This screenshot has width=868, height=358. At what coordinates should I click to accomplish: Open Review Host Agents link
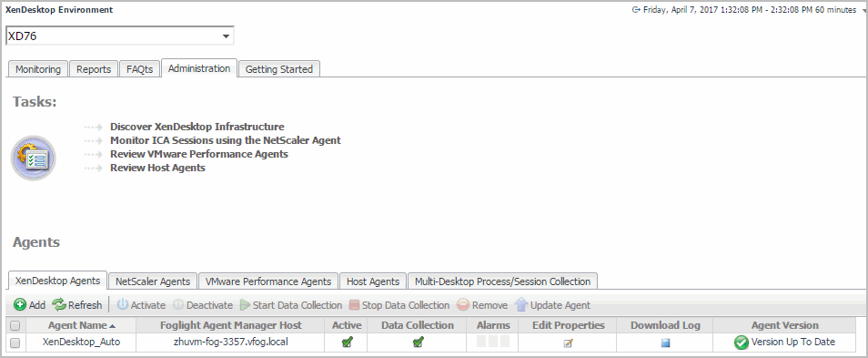pyautogui.click(x=157, y=168)
